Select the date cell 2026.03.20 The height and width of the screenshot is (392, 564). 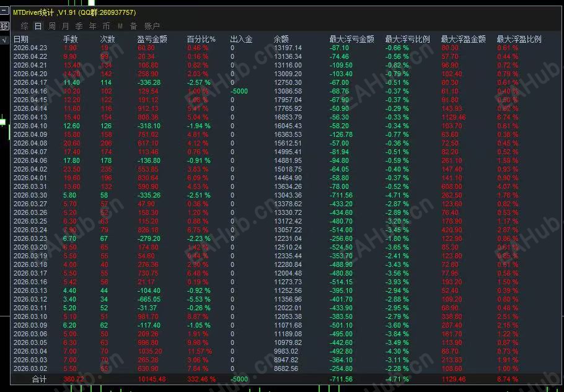(30, 247)
